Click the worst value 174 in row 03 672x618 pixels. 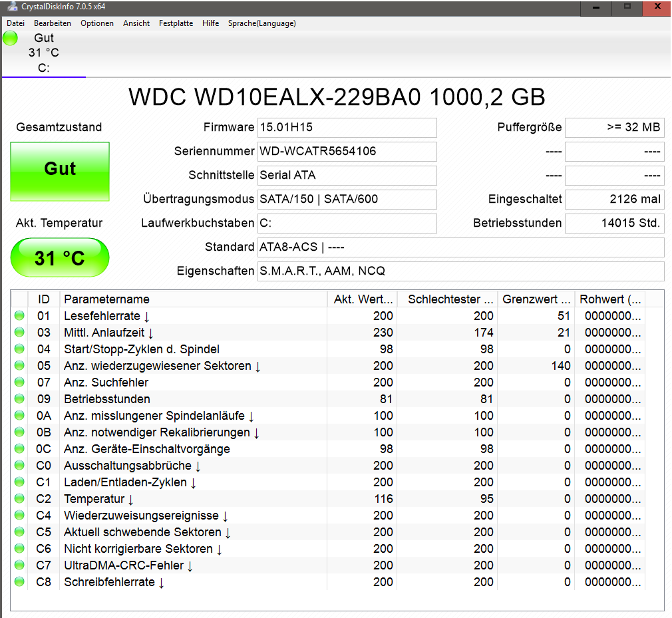point(484,333)
